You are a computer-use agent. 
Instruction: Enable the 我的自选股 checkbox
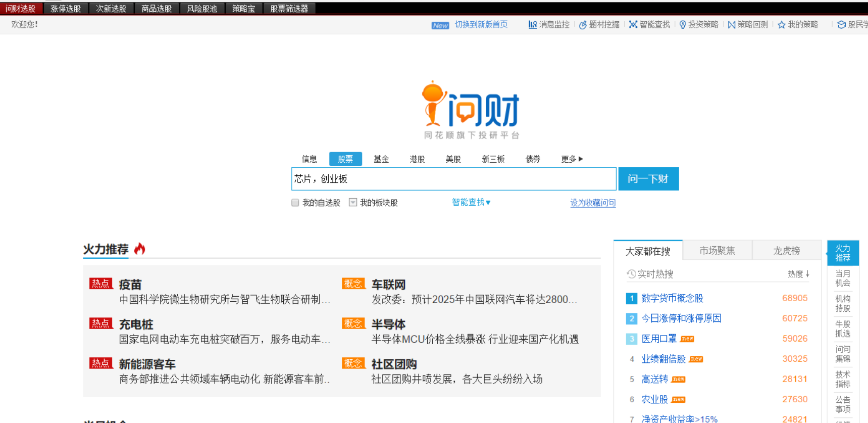point(295,203)
